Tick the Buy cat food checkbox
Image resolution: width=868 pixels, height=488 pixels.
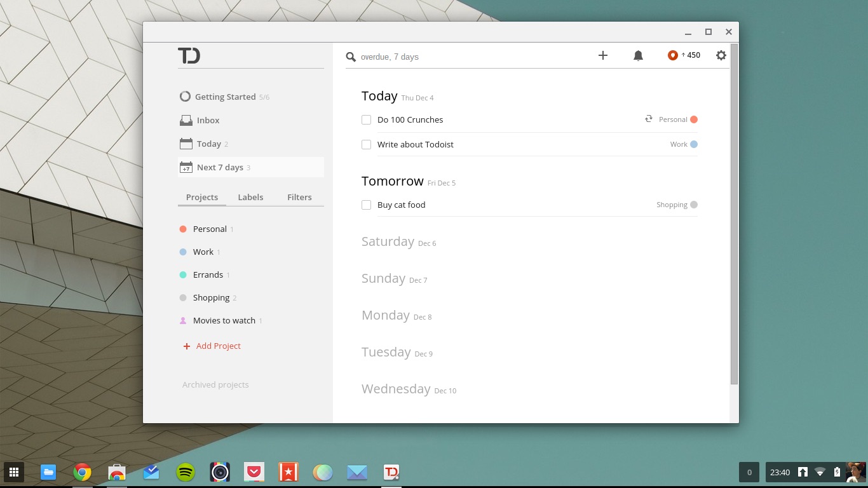366,205
